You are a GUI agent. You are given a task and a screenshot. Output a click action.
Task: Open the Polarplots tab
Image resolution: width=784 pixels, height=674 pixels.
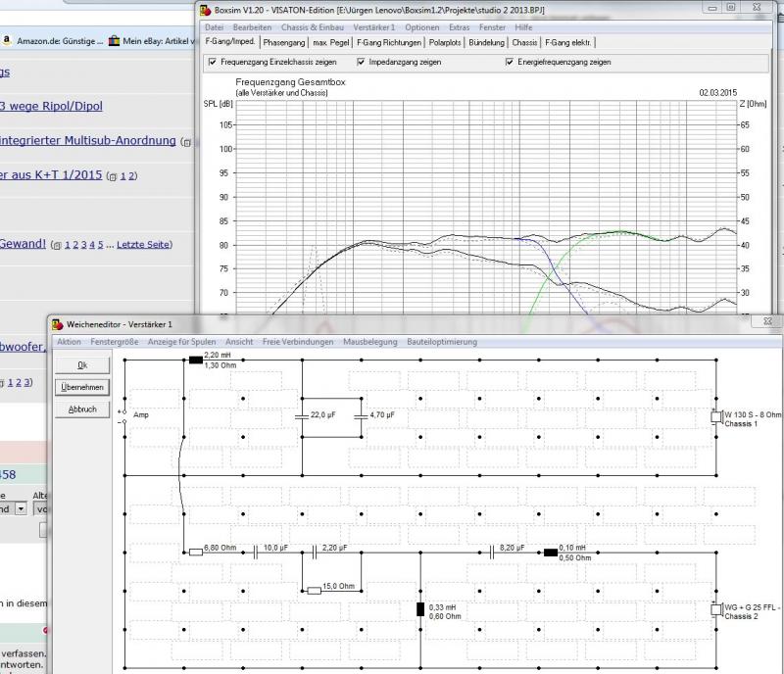point(447,43)
